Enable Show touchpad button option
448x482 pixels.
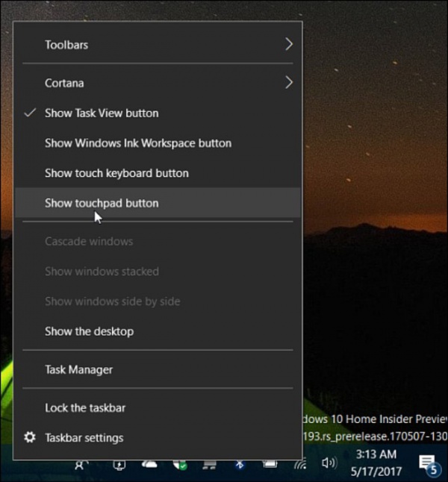click(x=158, y=203)
